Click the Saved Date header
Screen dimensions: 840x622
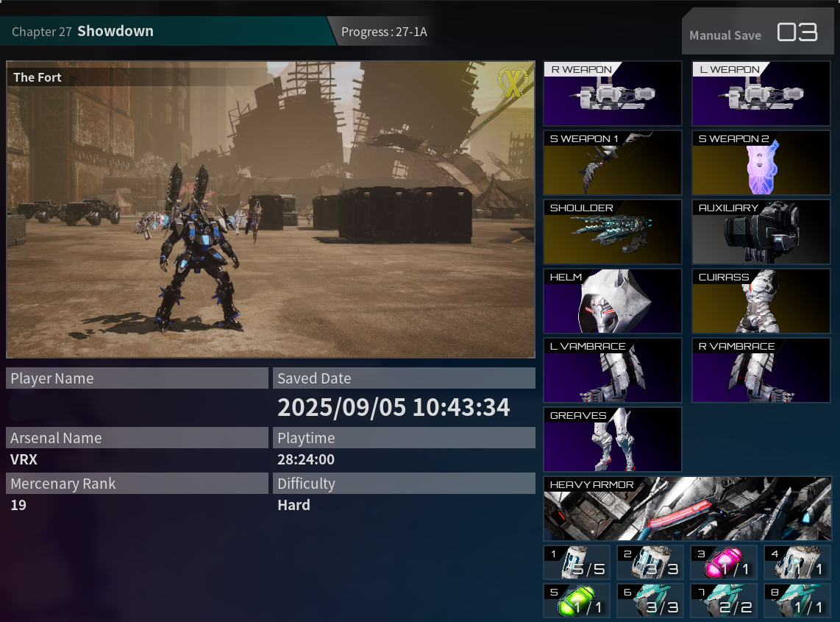(404, 378)
